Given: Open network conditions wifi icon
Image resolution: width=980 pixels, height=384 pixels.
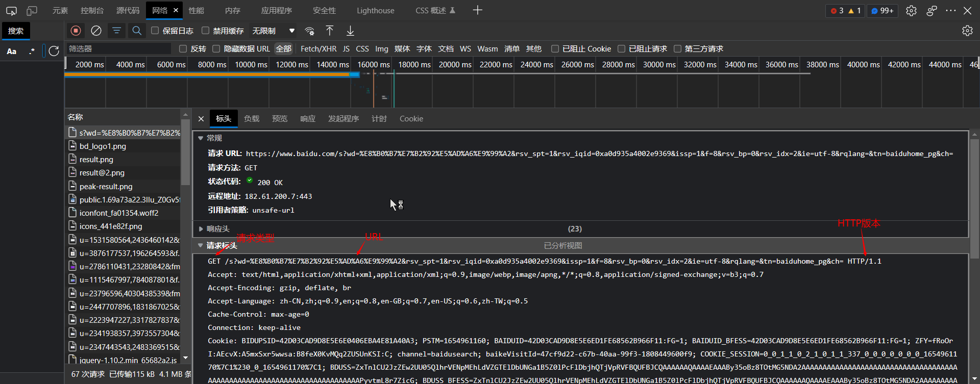Looking at the screenshot, I should coord(309,31).
